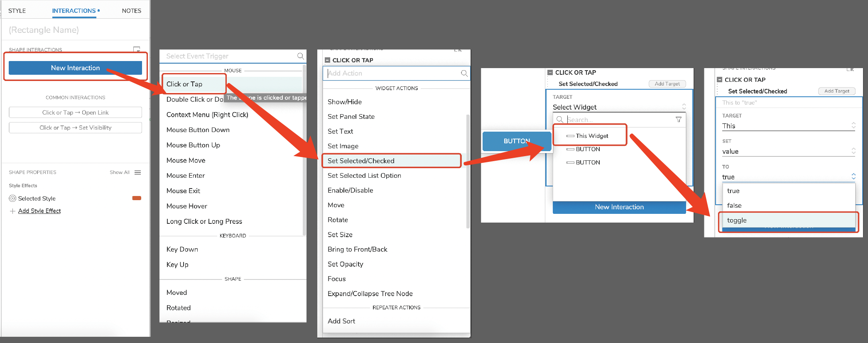Choose Click or Tap → Open Link
This screenshot has height=343, width=868.
tap(75, 113)
